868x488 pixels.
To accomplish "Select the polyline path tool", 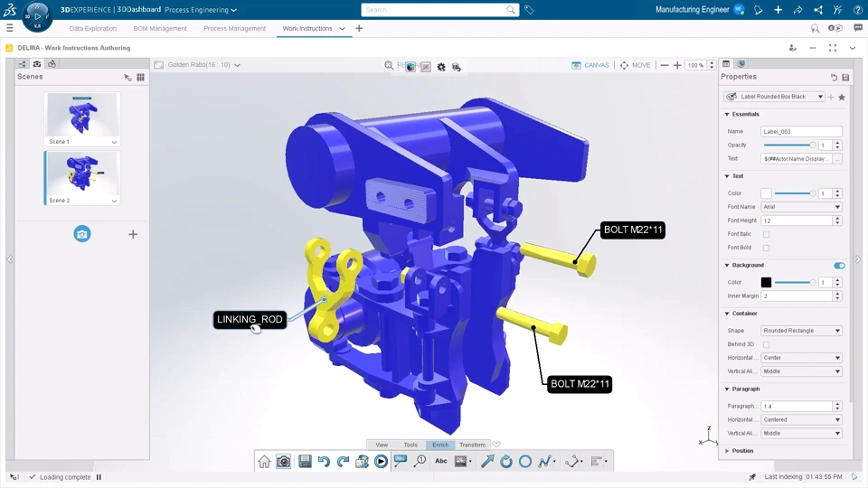I will coord(544,462).
